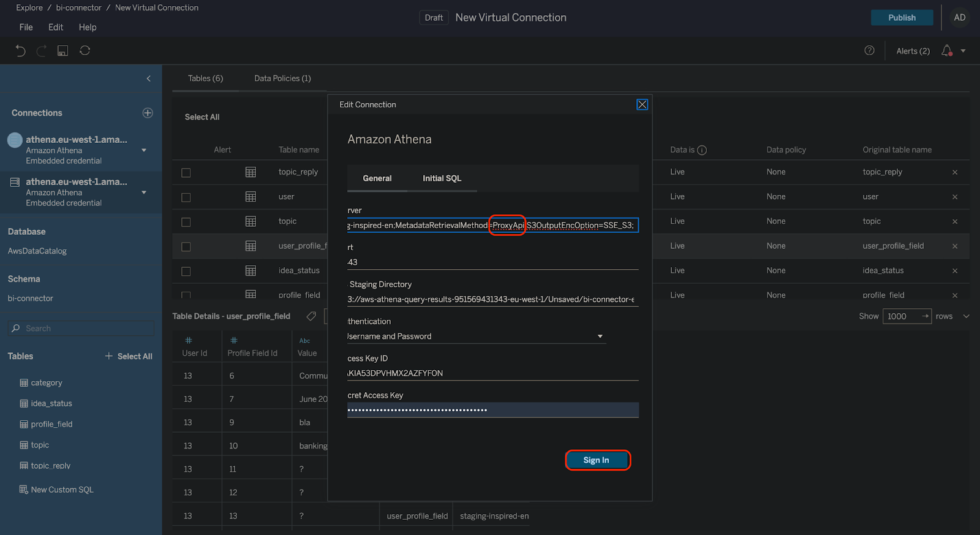Check the user row checkbox
The image size is (980, 535).
[186, 197]
